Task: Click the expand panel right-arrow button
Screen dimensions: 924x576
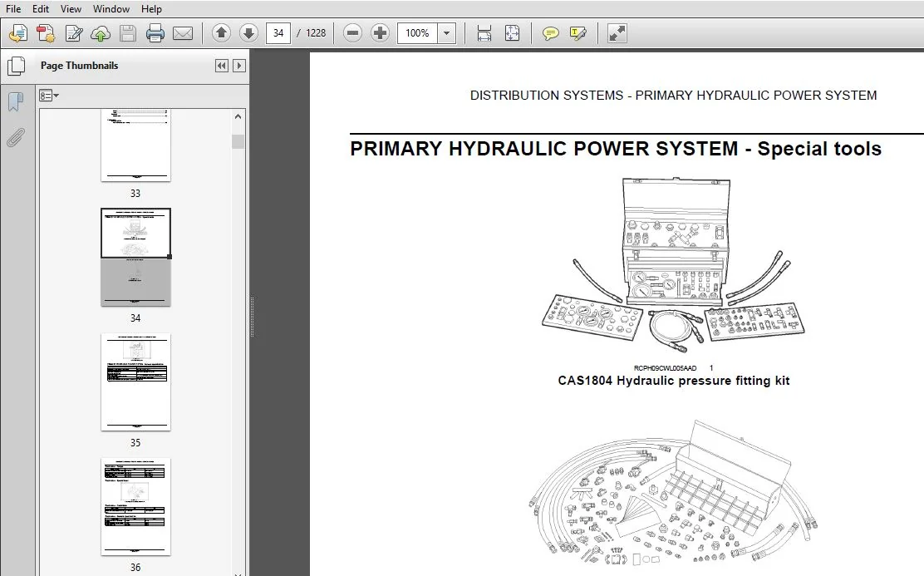Action: tap(239, 66)
